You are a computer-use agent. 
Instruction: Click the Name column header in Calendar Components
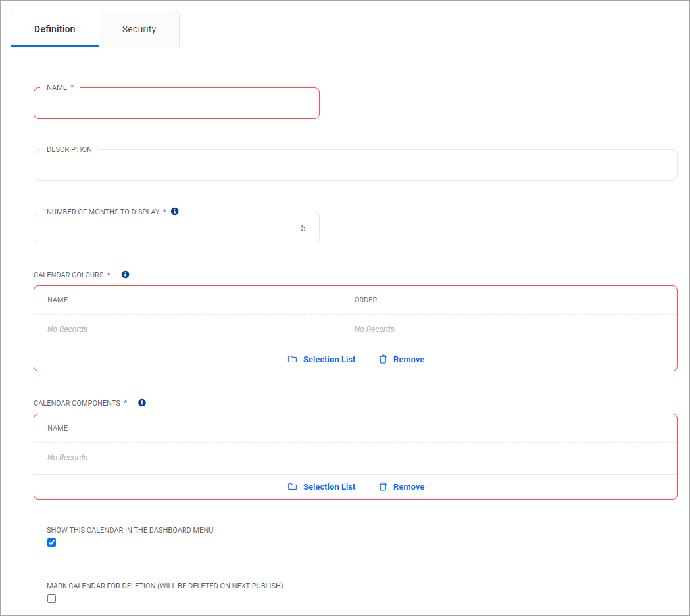(57, 428)
